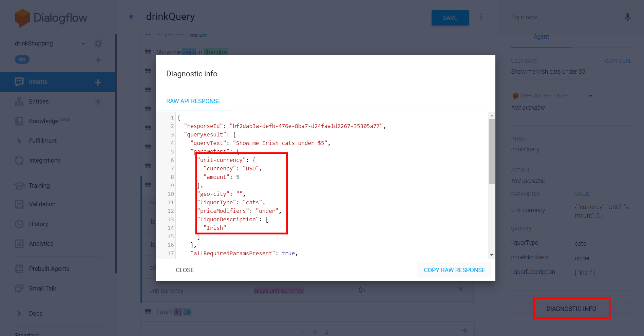644x336 pixels.
Task: Click the JSON response scrollbar thumb
Action: pos(492,151)
